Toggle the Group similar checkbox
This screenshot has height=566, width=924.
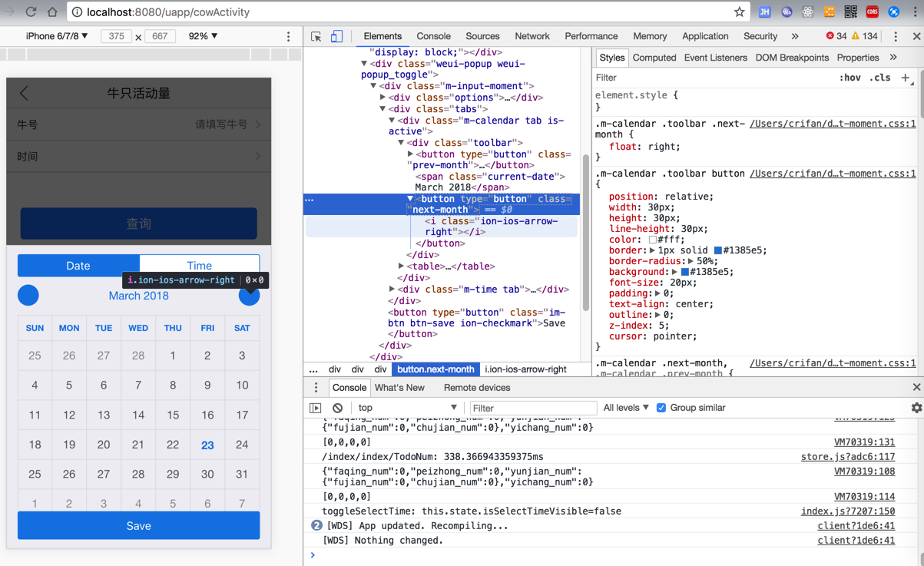[x=661, y=408]
